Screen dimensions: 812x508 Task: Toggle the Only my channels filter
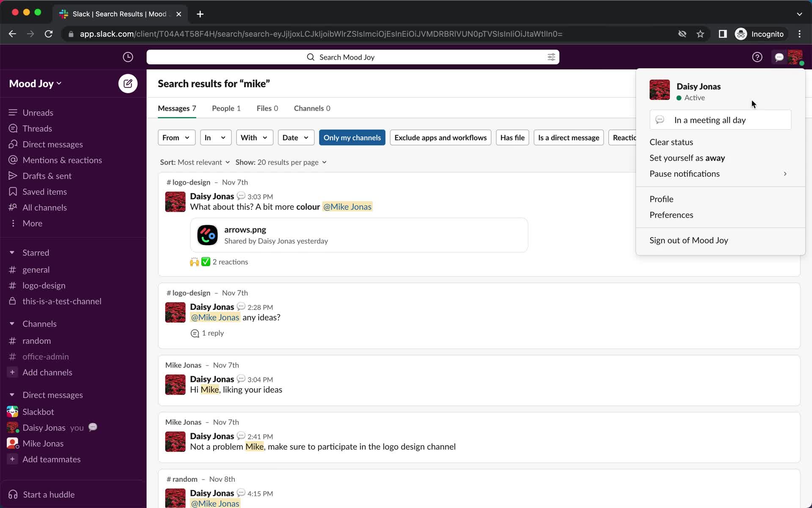click(351, 138)
